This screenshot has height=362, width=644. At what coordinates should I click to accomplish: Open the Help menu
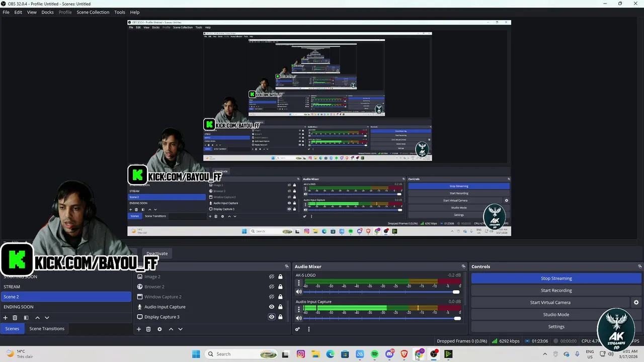135,12
